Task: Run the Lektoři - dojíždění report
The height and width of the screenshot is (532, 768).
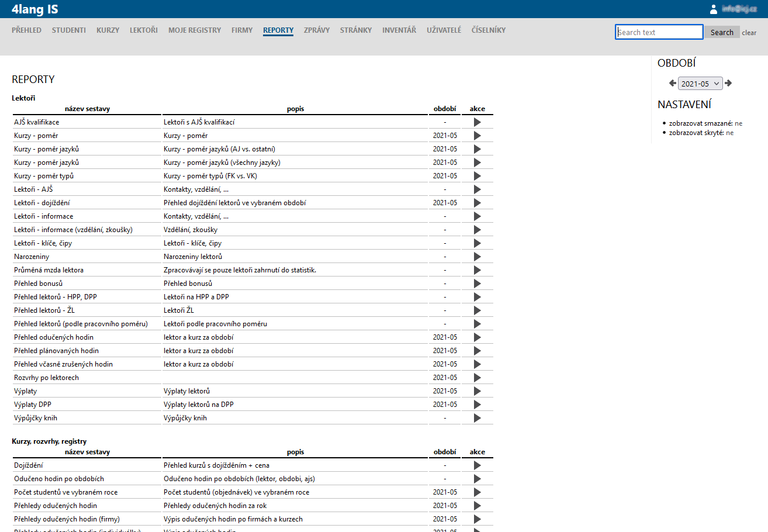Action: [x=477, y=203]
